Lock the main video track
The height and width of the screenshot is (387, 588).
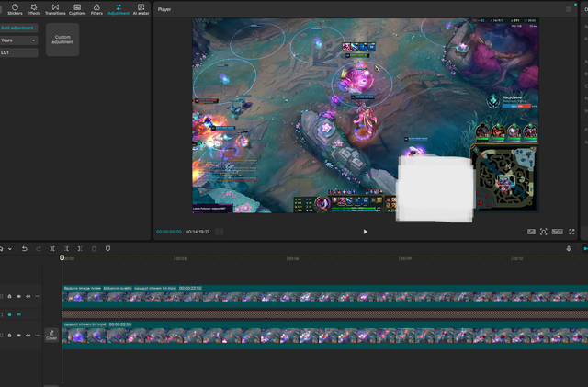10,336
